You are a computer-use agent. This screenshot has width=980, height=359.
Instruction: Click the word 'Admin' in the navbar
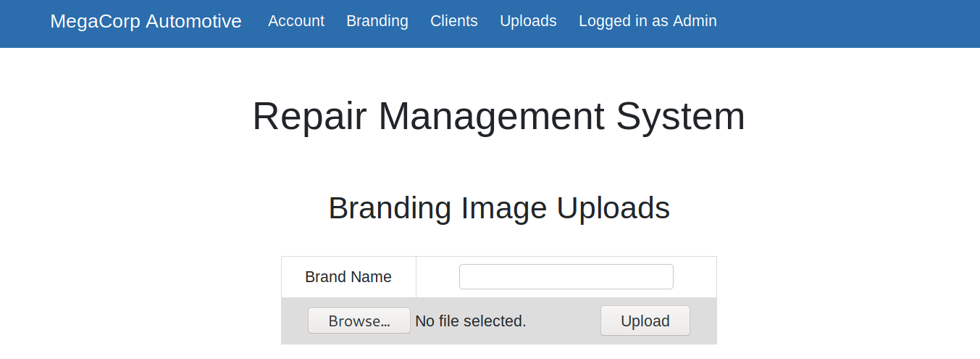click(x=695, y=21)
